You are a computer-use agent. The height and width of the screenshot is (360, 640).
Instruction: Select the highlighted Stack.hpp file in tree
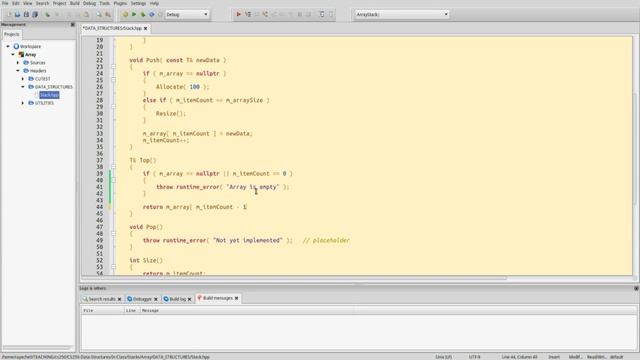49,95
